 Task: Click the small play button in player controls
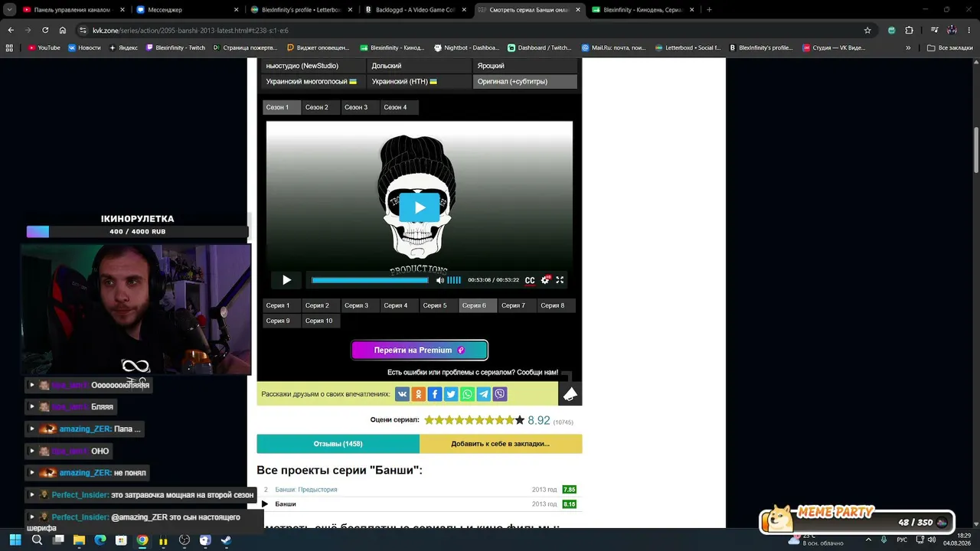point(286,280)
